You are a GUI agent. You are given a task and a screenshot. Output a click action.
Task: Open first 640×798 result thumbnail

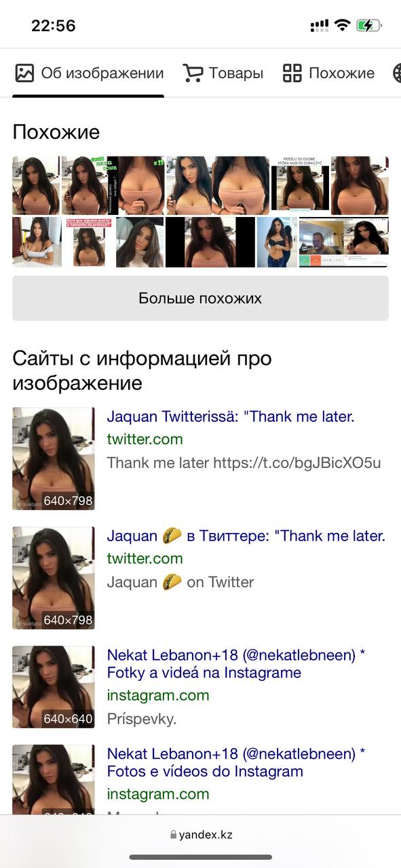point(54,458)
